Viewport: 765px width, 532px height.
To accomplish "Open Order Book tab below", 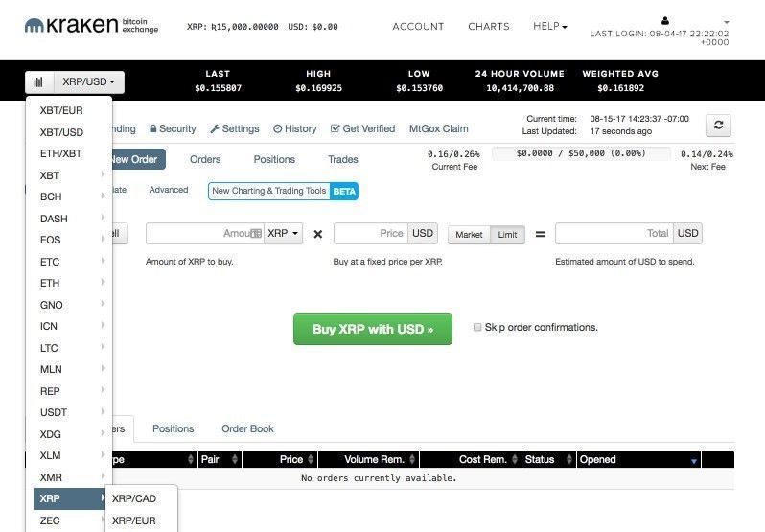I will point(248,428).
